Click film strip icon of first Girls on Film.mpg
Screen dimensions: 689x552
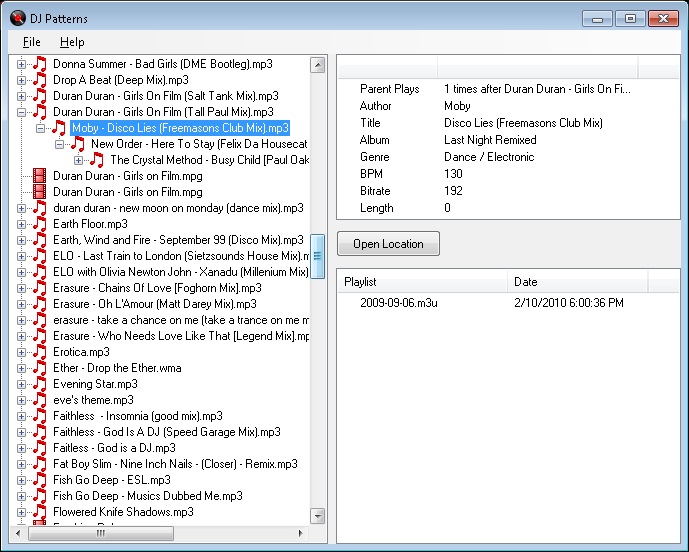[40, 176]
